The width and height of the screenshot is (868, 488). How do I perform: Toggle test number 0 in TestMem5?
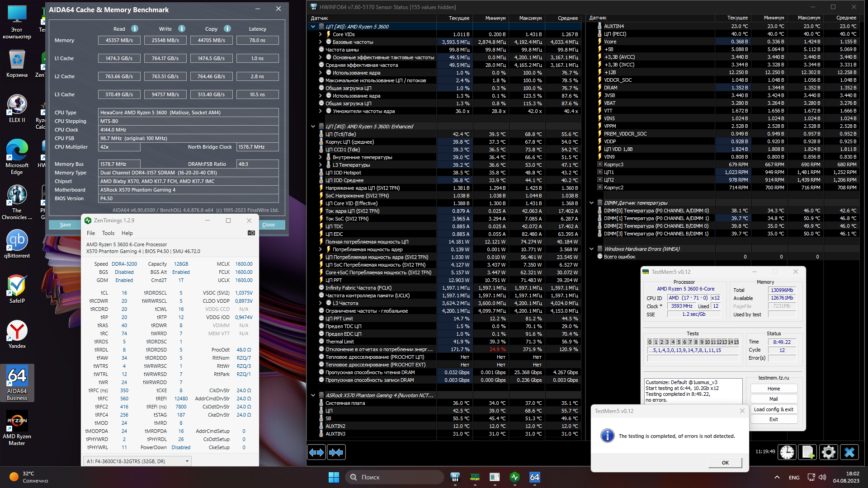click(650, 342)
